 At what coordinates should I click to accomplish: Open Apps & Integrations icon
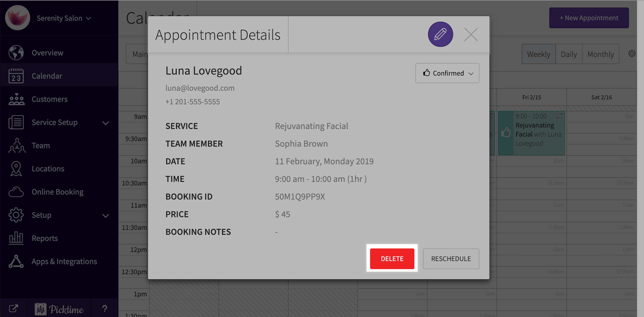click(x=16, y=261)
